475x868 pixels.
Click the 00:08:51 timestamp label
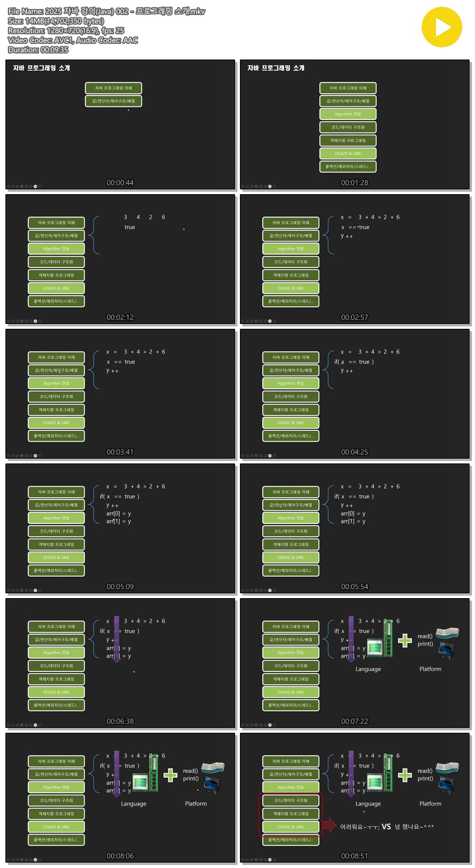click(355, 855)
